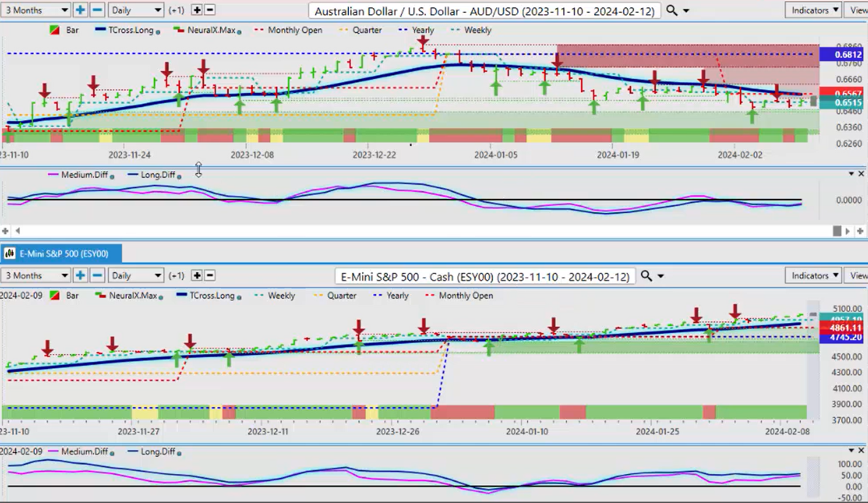Collapse E-Mini indicator pane with down arrow
Viewport: 868px width, 503px height.
[x=851, y=451]
